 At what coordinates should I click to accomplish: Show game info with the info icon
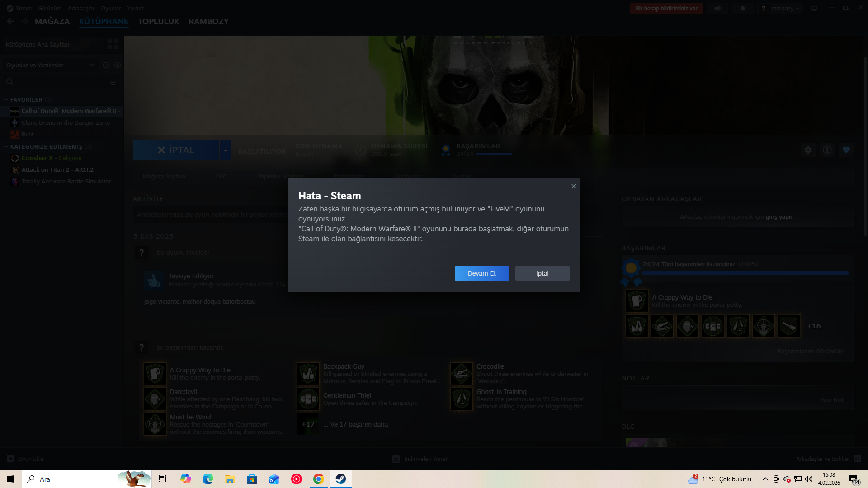pyautogui.click(x=827, y=150)
